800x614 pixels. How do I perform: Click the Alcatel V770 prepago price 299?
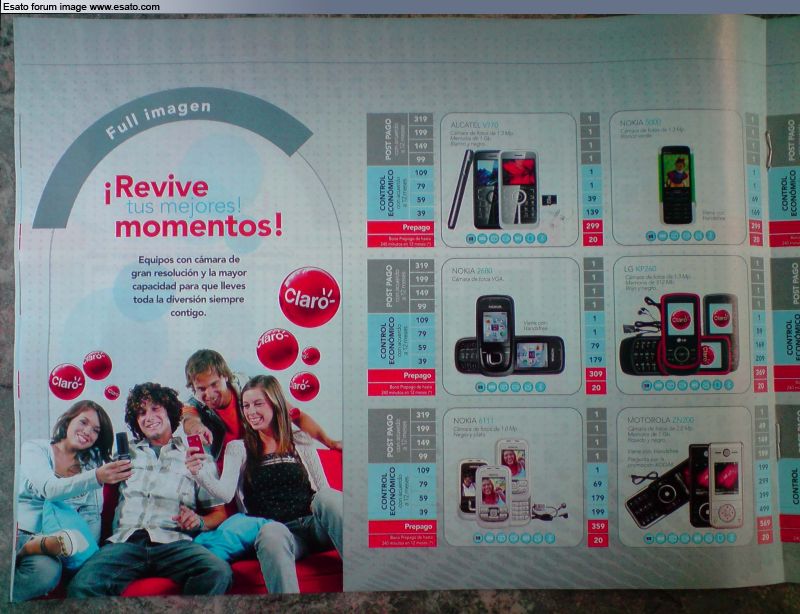(x=592, y=226)
